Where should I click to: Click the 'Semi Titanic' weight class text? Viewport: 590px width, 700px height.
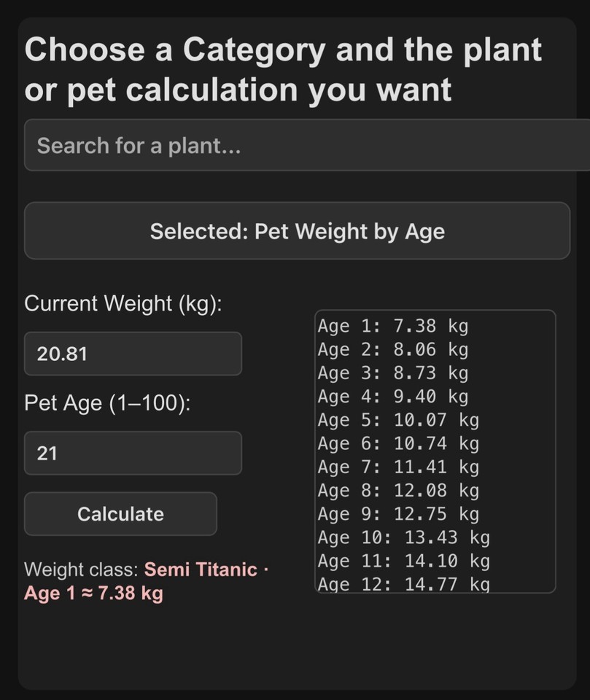[x=201, y=569]
